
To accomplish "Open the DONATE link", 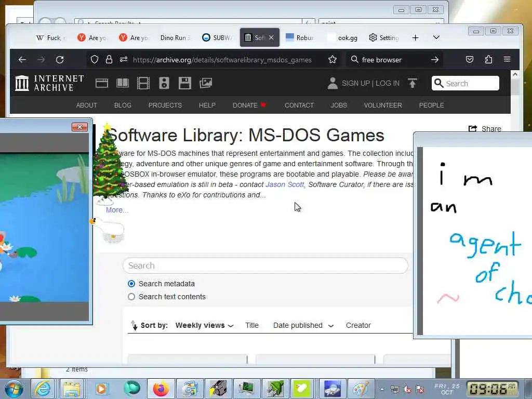I will tap(249, 105).
